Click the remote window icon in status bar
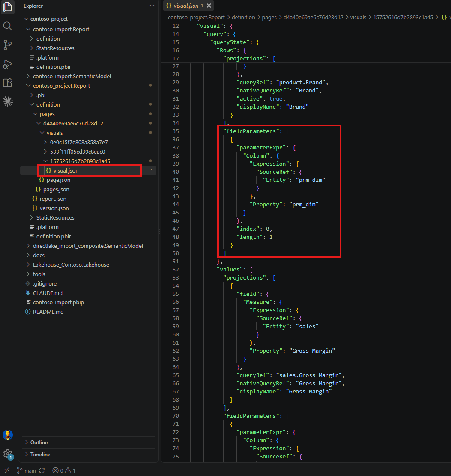451x476 pixels. tap(7, 470)
